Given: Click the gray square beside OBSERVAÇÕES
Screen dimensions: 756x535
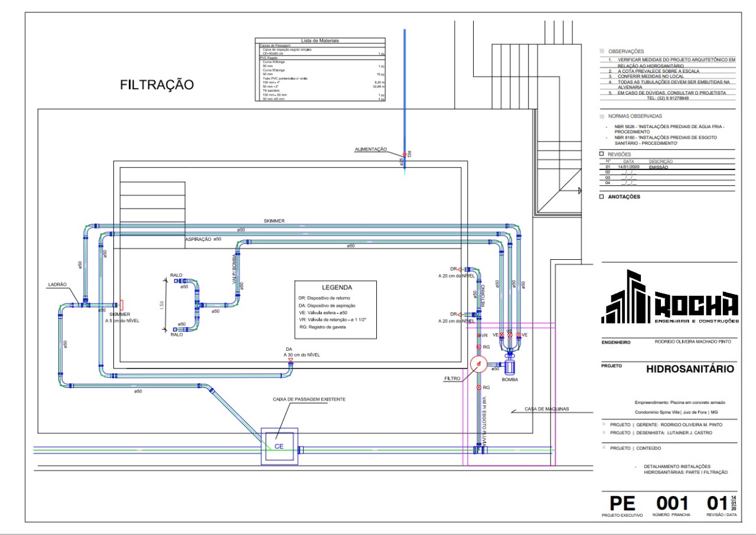Looking at the screenshot, I should pos(602,51).
